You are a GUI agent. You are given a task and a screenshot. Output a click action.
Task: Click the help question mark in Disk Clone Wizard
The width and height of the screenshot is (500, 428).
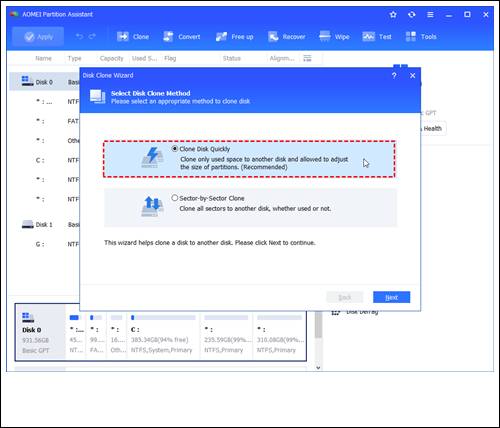click(394, 76)
